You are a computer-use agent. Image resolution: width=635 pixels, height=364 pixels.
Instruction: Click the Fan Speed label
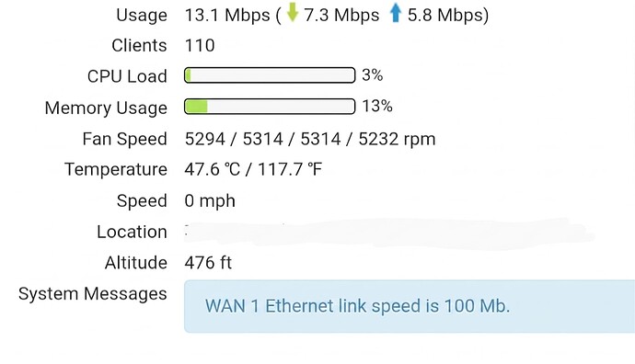click(125, 139)
